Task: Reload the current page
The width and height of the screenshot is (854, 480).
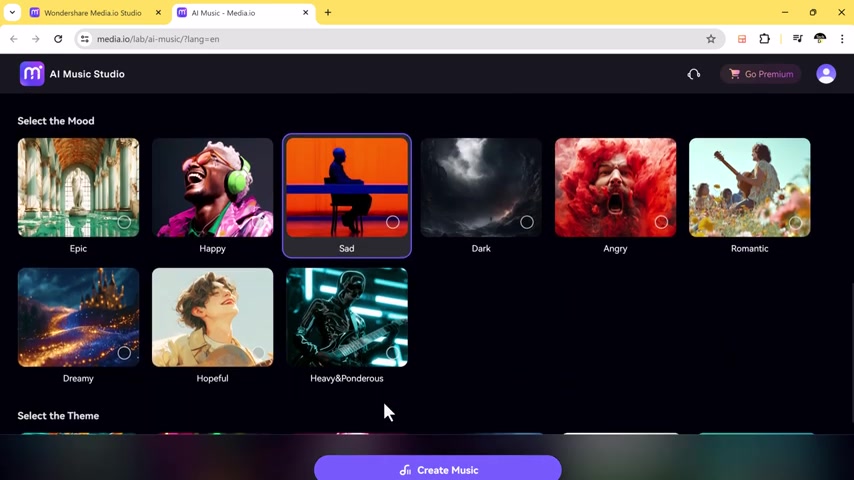Action: tap(58, 39)
